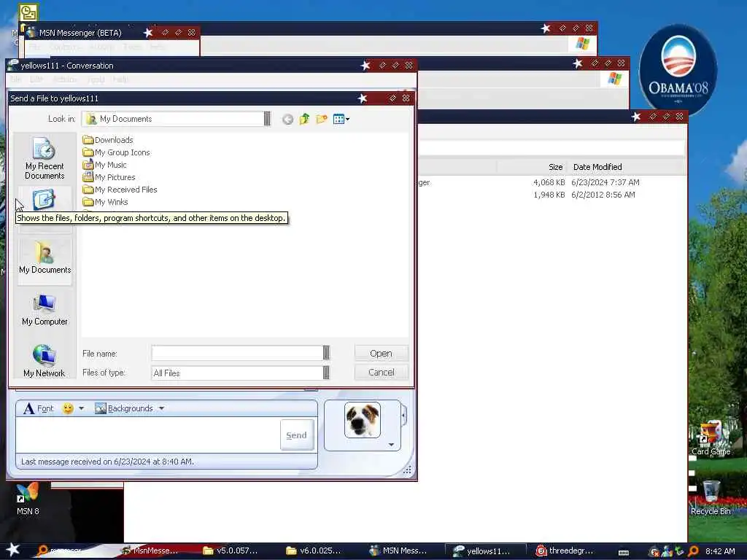Open My Network in places bar

44,361
